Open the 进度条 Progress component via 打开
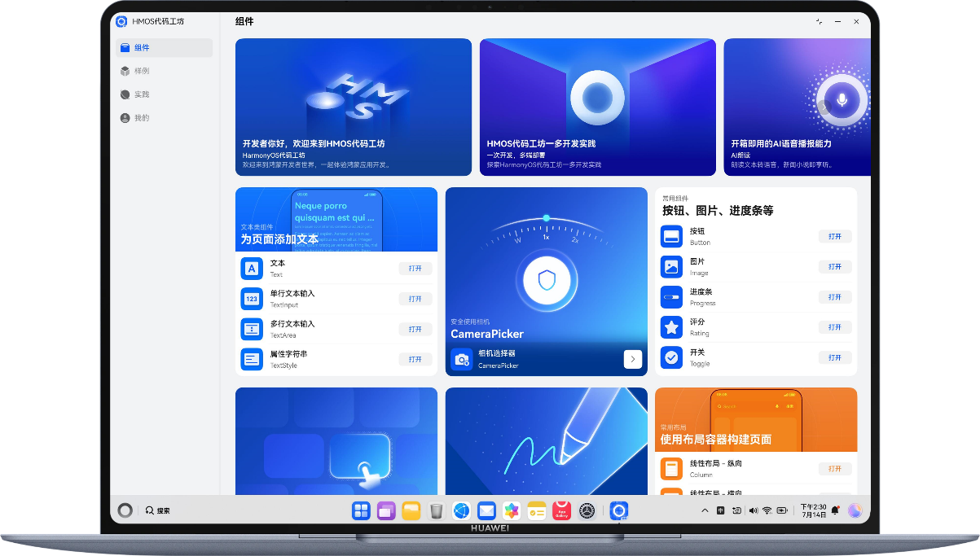This screenshot has height=556, width=980. click(835, 296)
